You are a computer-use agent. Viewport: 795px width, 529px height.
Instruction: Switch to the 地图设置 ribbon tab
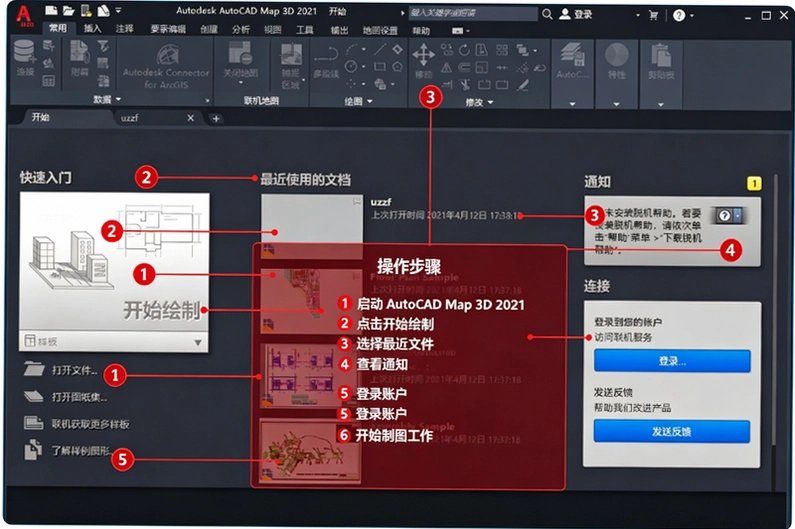380,30
